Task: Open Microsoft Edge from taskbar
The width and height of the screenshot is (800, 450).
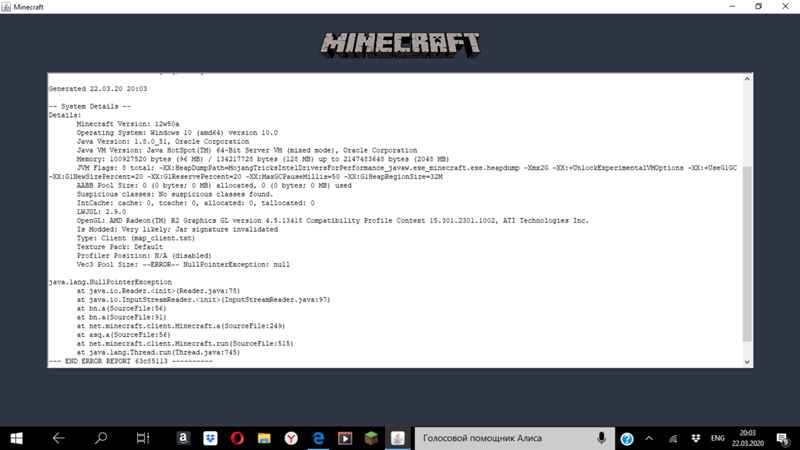Action: pyautogui.click(x=318, y=438)
